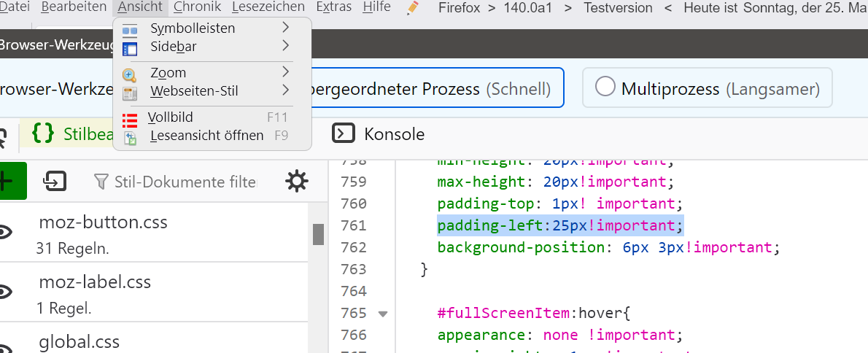Click the green add new stylesheet button

[x=10, y=181]
